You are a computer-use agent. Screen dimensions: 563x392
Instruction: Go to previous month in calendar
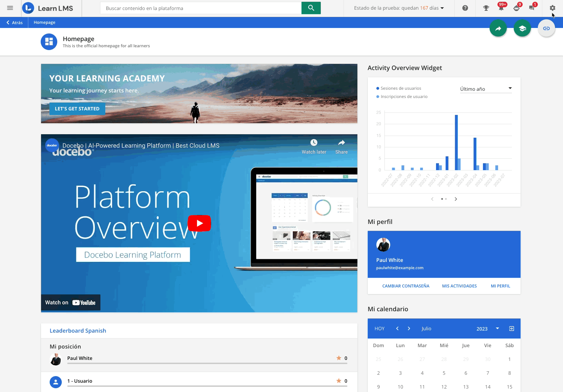click(x=397, y=329)
